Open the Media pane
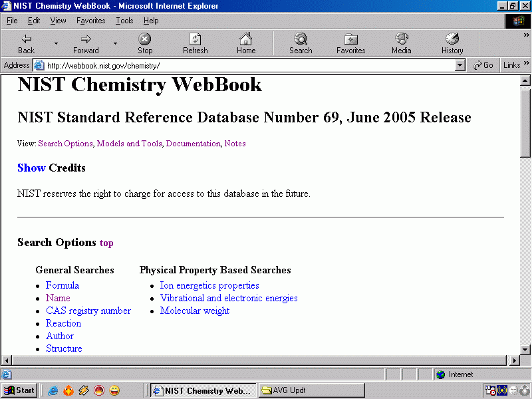The height and width of the screenshot is (399, 532). click(x=402, y=43)
